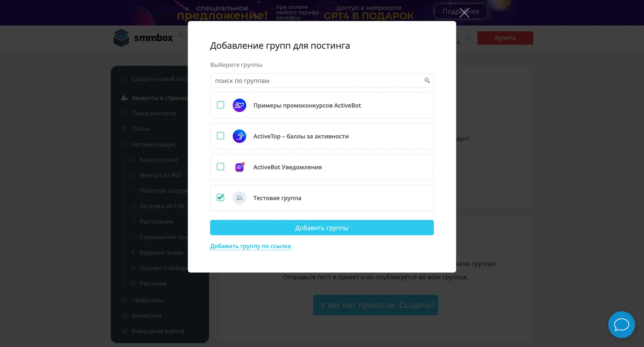The image size is (644, 347).
Task: Check the ActiveBot Уведомления checkbox
Action: pos(221,167)
